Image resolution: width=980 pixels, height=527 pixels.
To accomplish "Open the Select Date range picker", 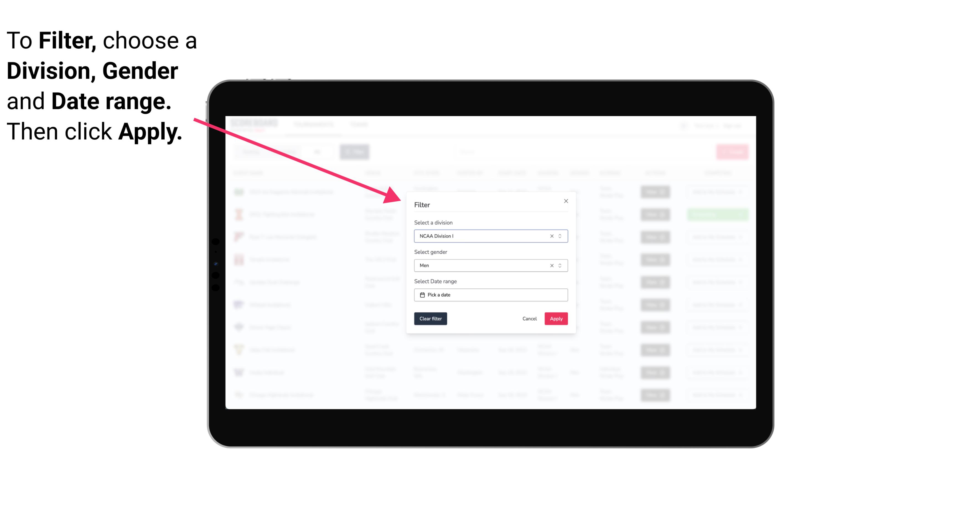I will (x=490, y=295).
